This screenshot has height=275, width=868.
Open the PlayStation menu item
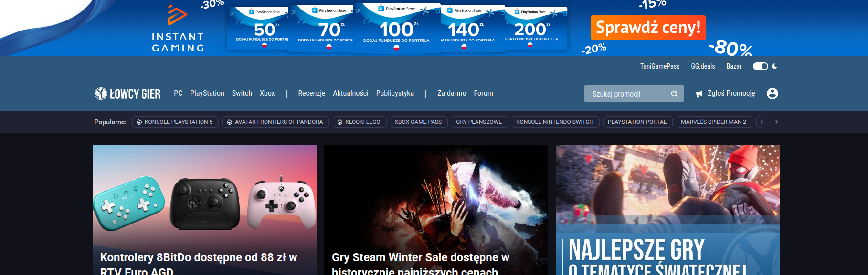[207, 93]
